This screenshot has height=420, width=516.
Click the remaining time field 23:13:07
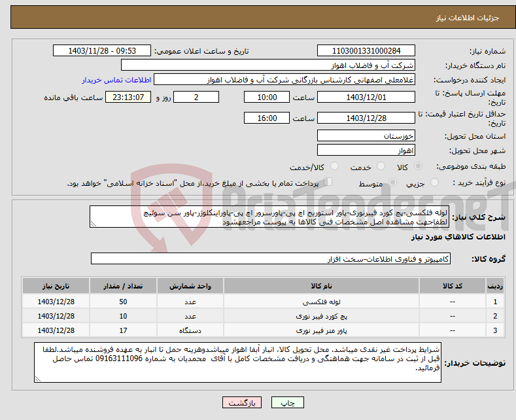[x=128, y=97]
